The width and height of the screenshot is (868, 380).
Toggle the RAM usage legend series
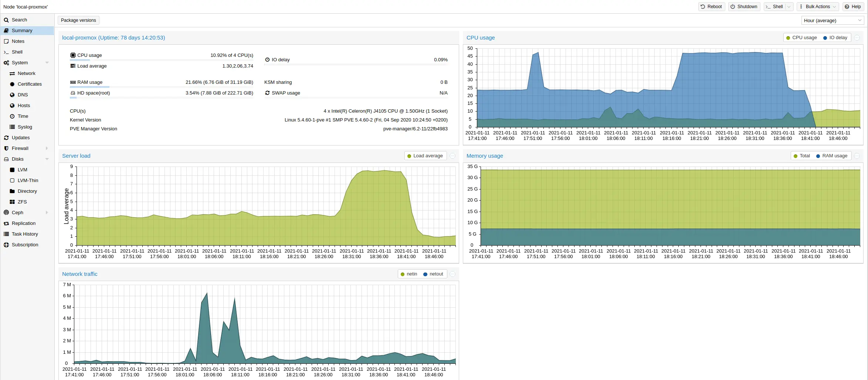pos(831,156)
